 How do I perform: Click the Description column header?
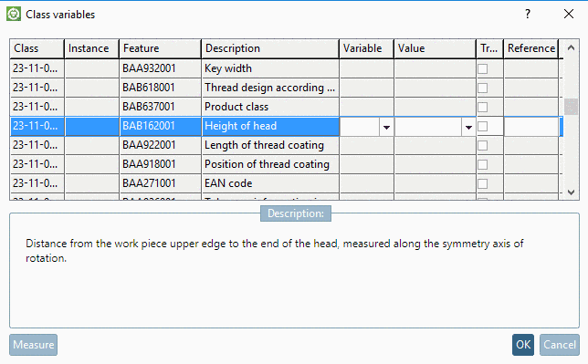click(x=270, y=48)
